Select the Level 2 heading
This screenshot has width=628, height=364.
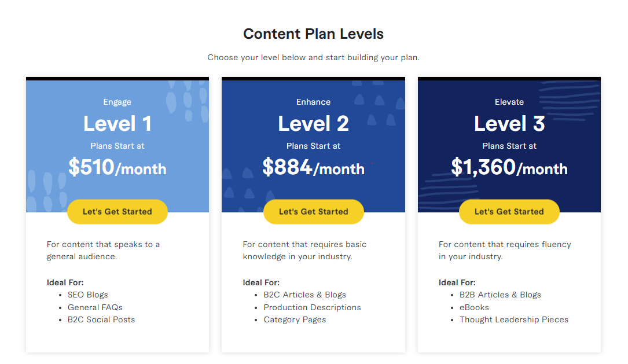coord(313,123)
